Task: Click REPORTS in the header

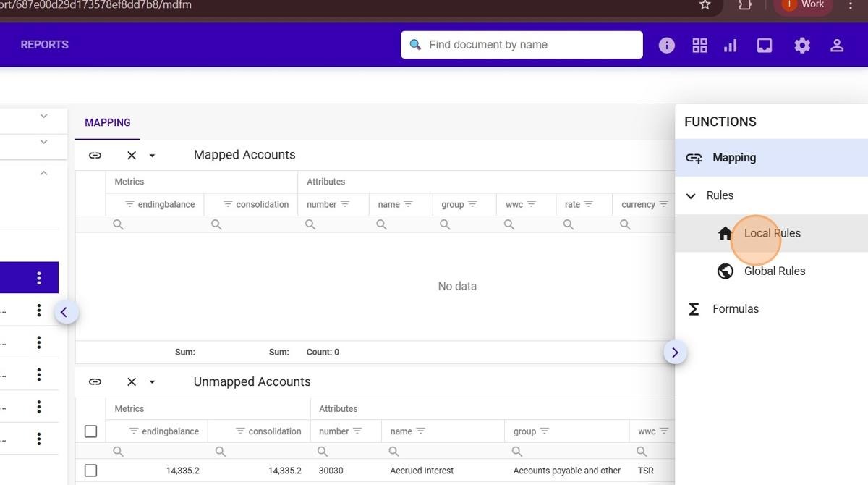Action: 44,45
